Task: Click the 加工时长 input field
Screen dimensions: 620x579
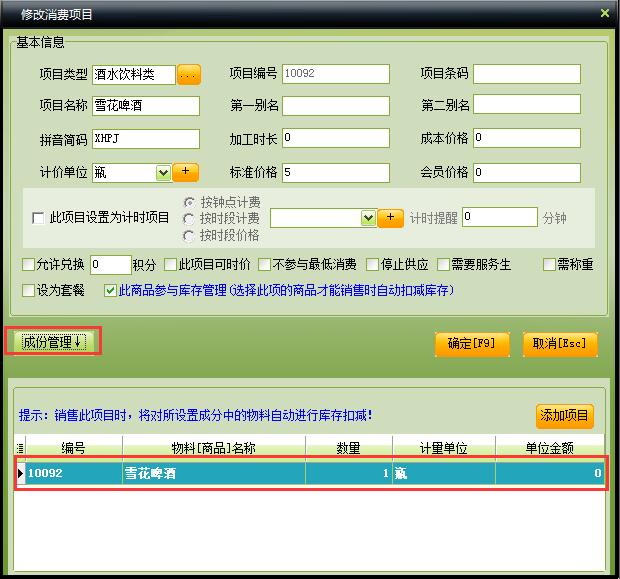Action: [x=336, y=138]
